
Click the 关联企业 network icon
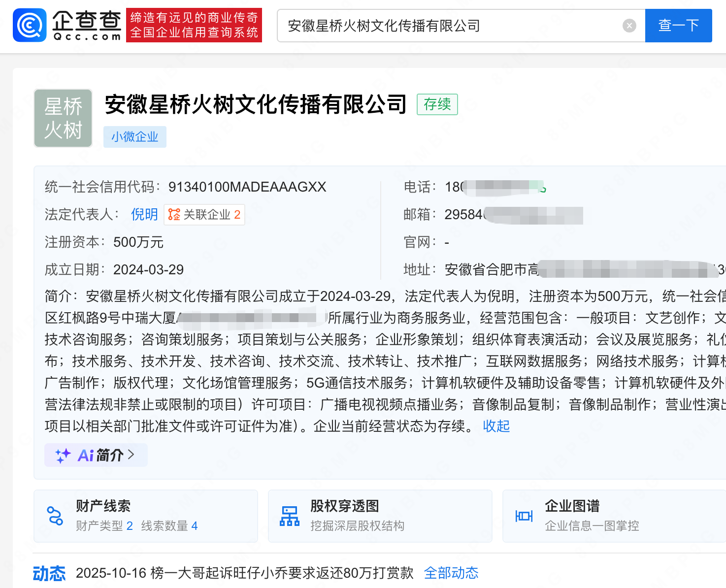(174, 215)
